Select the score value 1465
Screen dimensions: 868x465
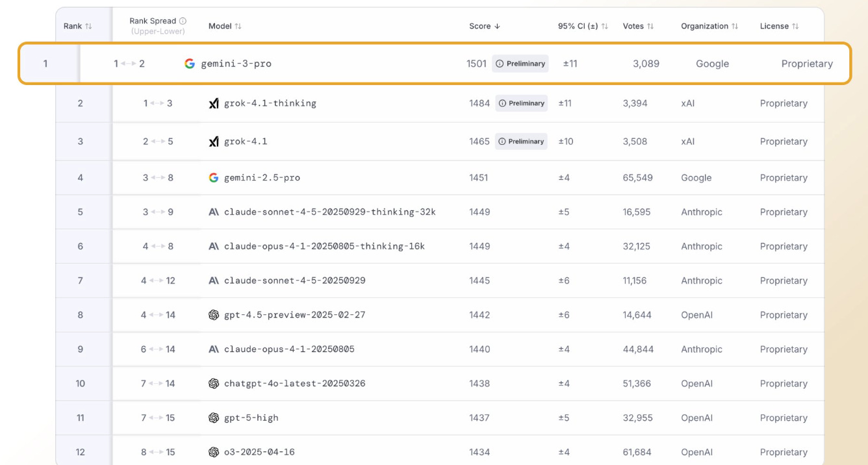tap(479, 142)
